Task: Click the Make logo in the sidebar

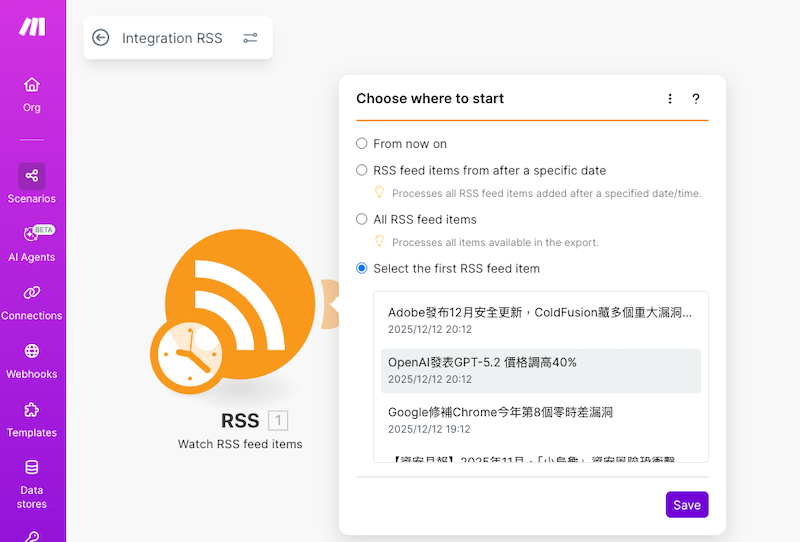Action: coord(32,26)
